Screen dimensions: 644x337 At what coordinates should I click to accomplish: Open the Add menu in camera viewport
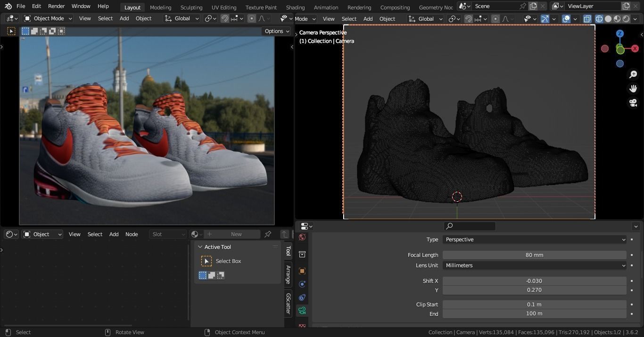[368, 19]
